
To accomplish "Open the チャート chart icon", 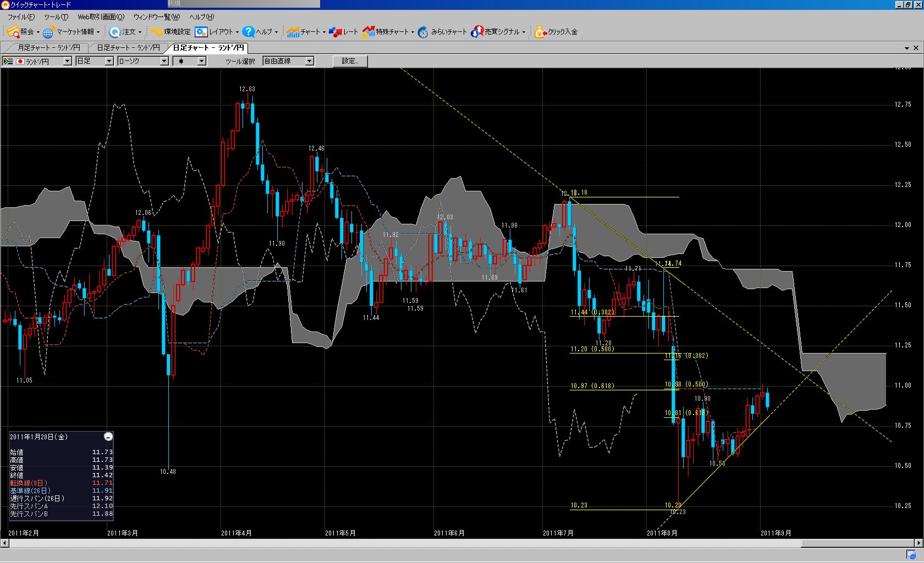I will [x=293, y=32].
